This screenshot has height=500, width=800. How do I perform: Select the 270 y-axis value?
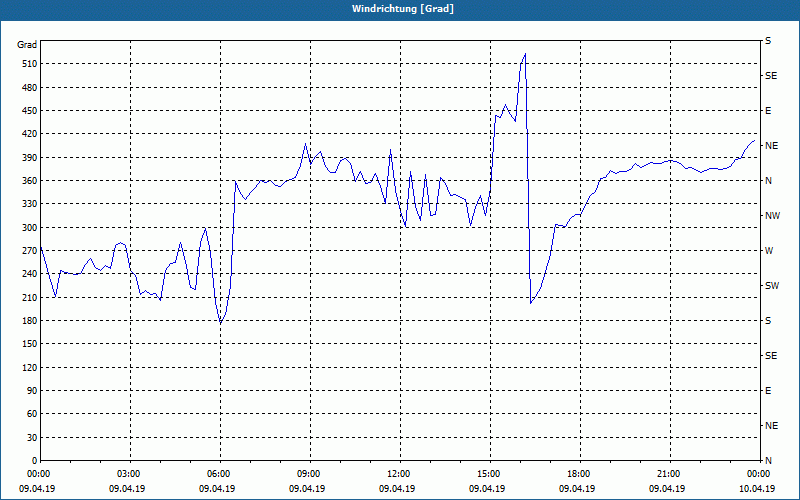coord(30,251)
